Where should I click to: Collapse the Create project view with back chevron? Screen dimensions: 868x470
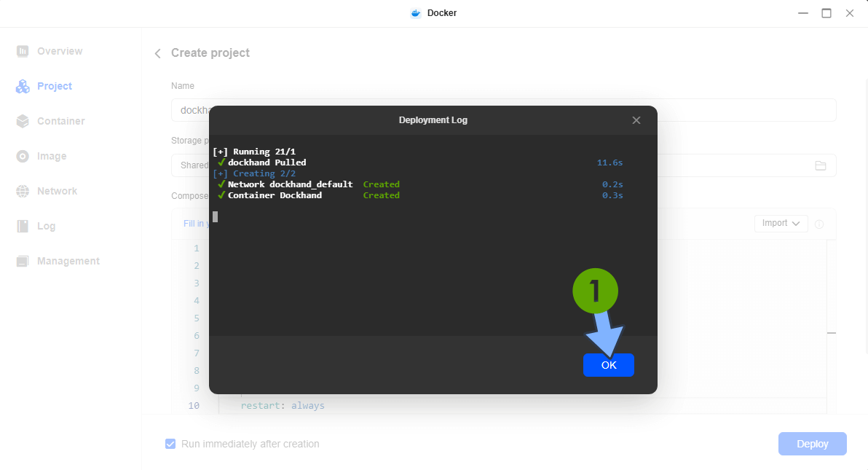click(157, 52)
